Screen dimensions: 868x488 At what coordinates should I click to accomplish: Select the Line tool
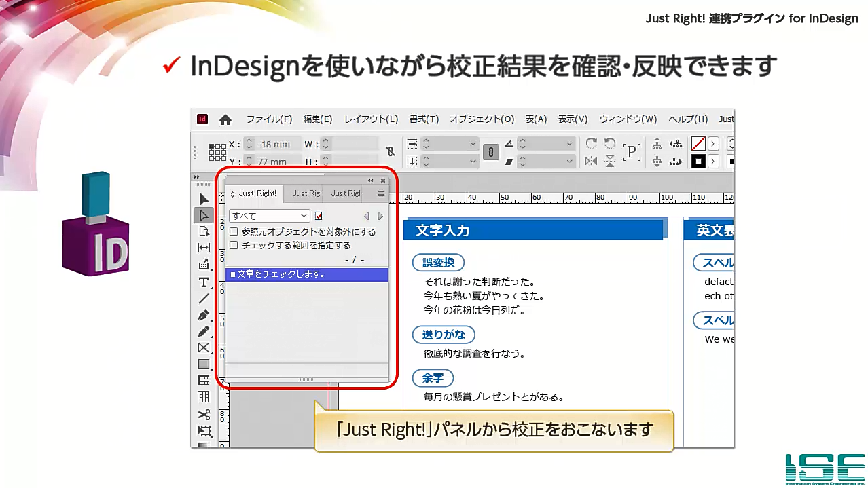click(x=204, y=299)
